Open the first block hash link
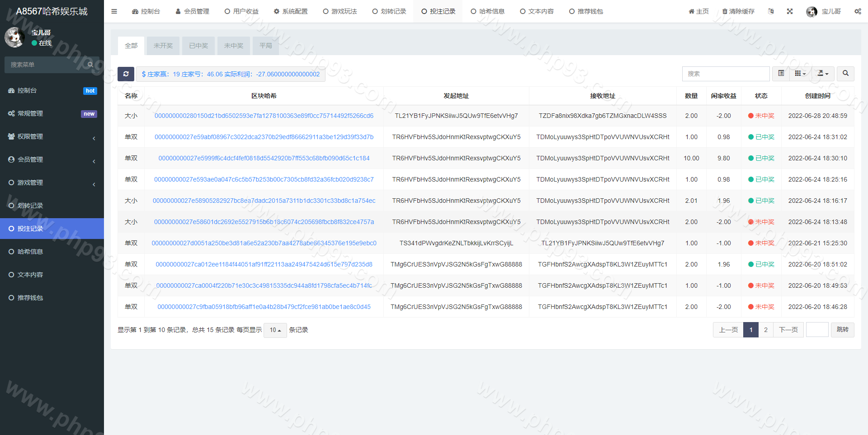 (x=264, y=116)
